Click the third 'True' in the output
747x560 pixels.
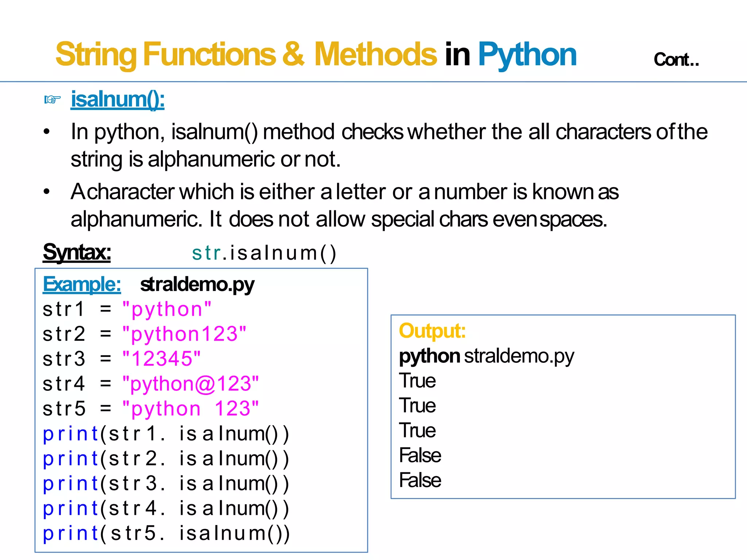pyautogui.click(x=417, y=430)
